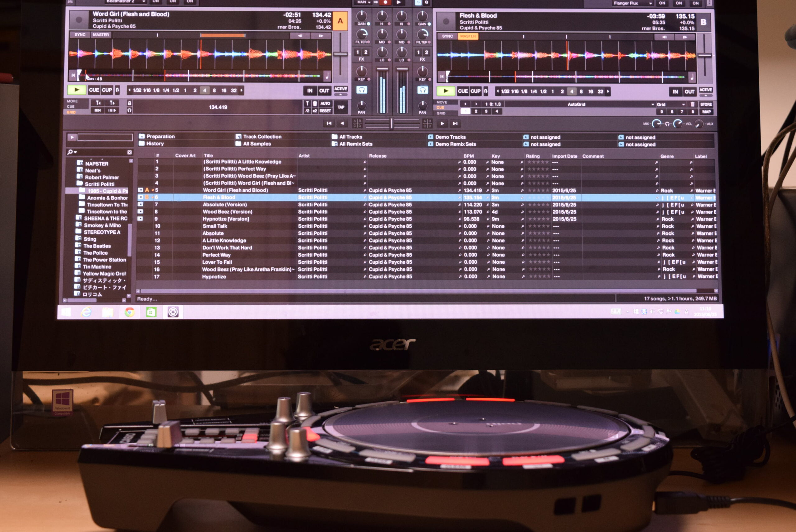This screenshot has height=532, width=796.
Task: Open the MAIN dropdown in the header
Action: coord(363,2)
